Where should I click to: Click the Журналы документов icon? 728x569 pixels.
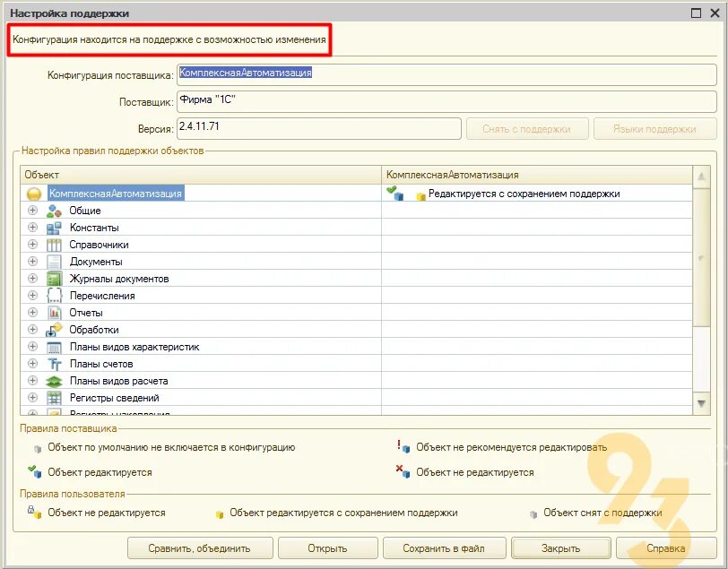(54, 279)
